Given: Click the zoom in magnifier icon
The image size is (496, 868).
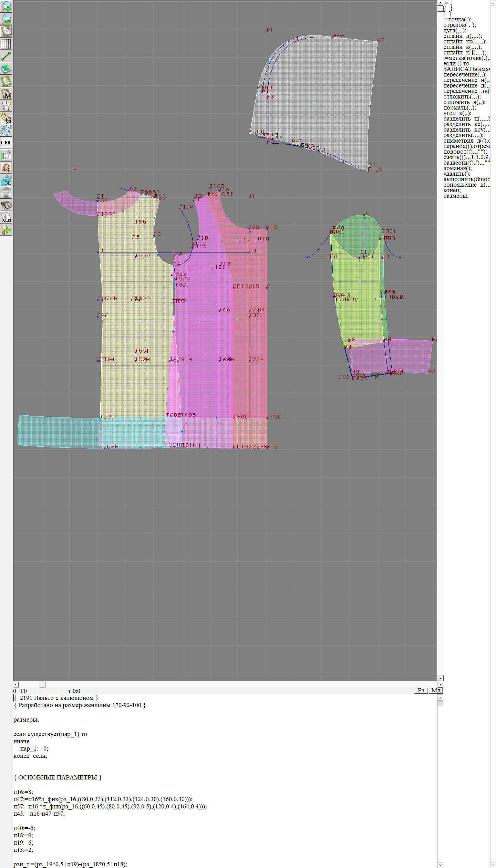Looking at the screenshot, I should [6, 6].
